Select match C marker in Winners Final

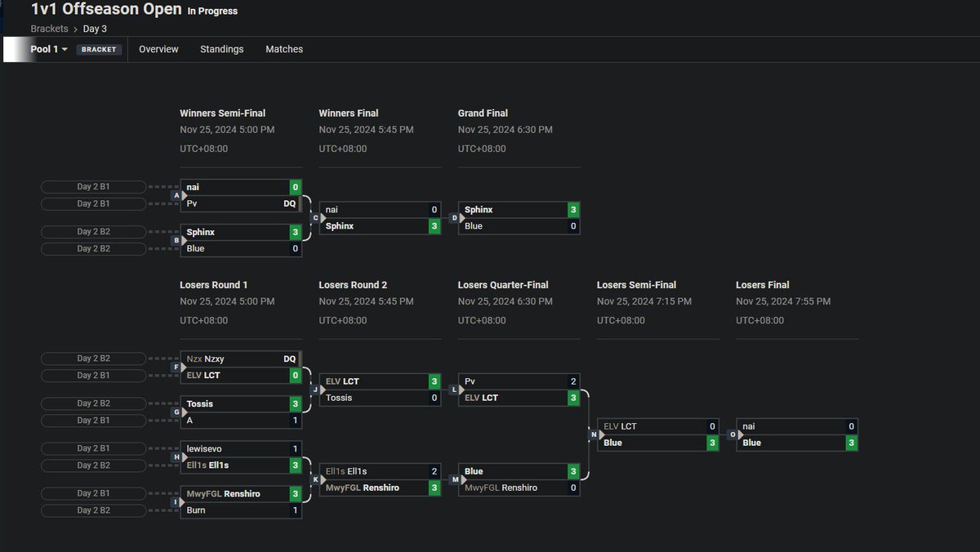point(315,218)
